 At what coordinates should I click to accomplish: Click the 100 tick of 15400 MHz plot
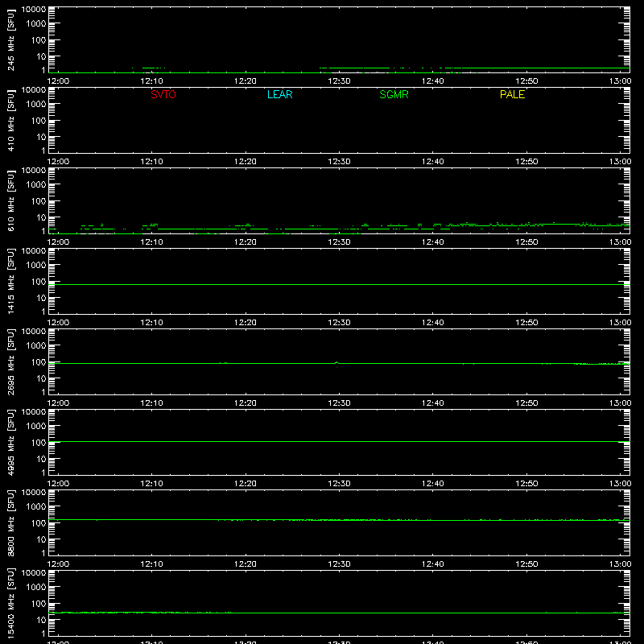(x=39, y=604)
